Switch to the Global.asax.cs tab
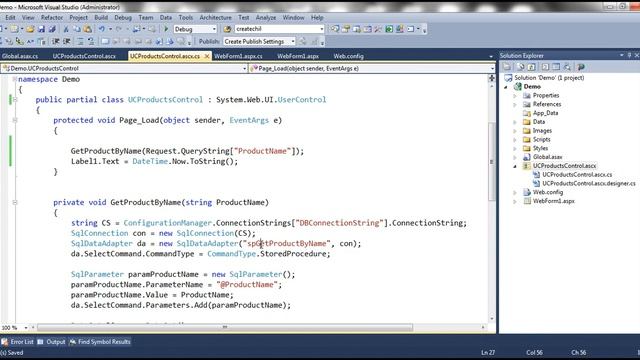 (20, 56)
